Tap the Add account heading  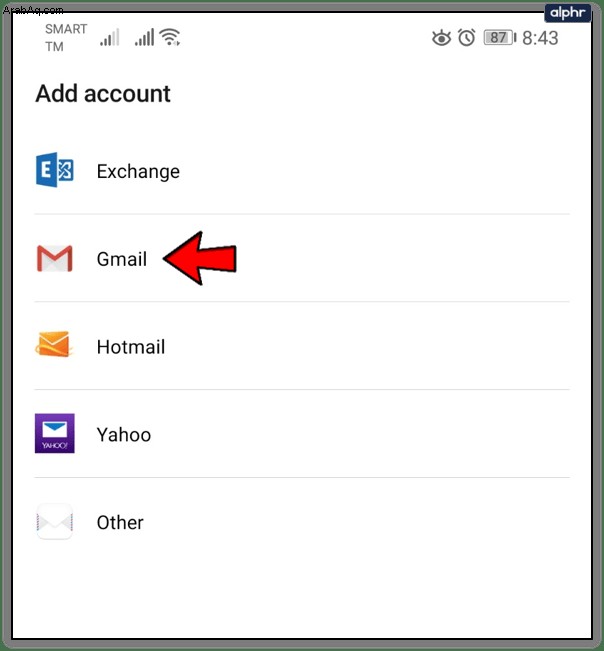point(103,93)
